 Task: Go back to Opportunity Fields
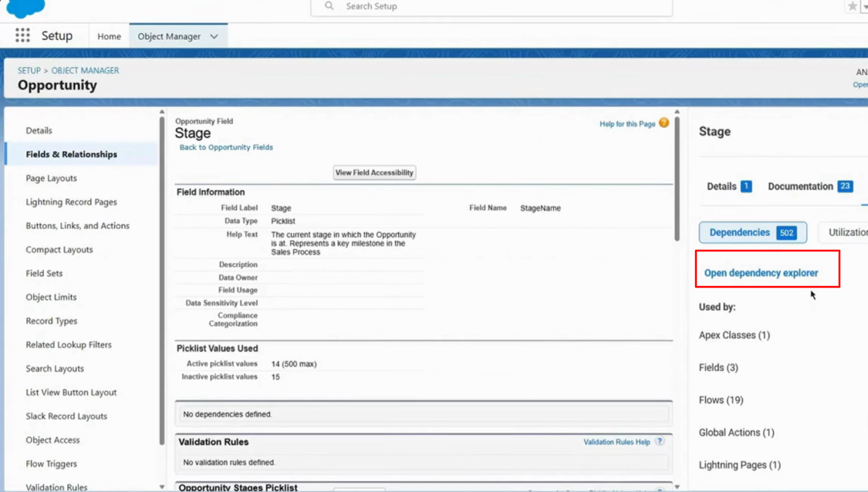tap(226, 147)
